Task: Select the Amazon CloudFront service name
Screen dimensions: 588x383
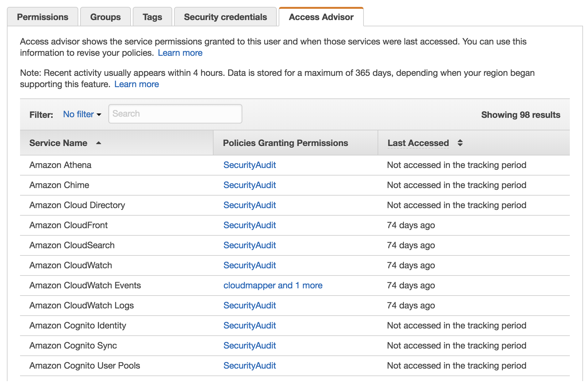Action: (x=69, y=225)
